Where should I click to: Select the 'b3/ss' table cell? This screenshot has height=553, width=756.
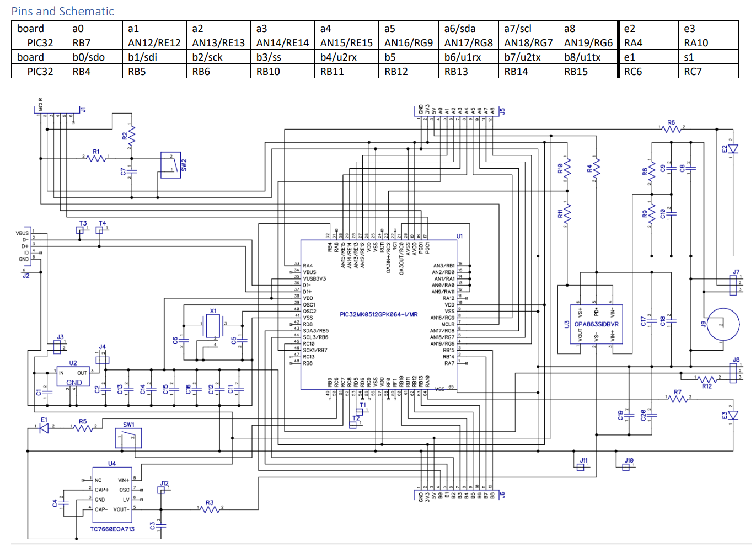(282, 57)
